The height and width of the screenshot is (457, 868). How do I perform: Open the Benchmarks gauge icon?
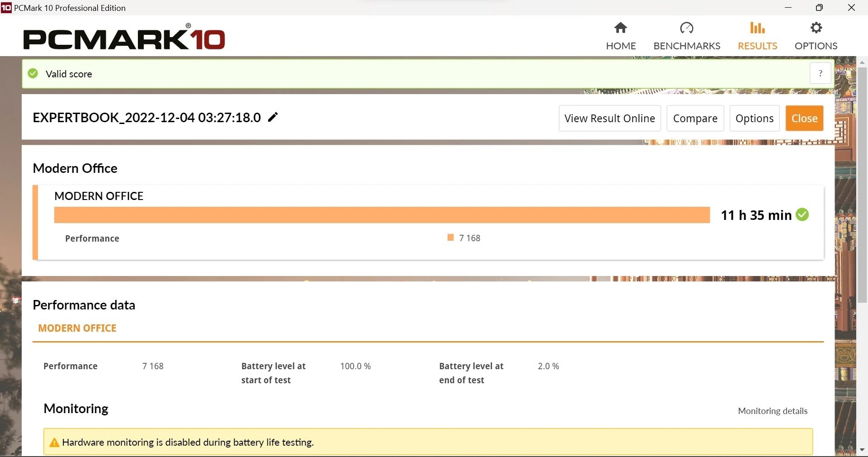pos(687,28)
